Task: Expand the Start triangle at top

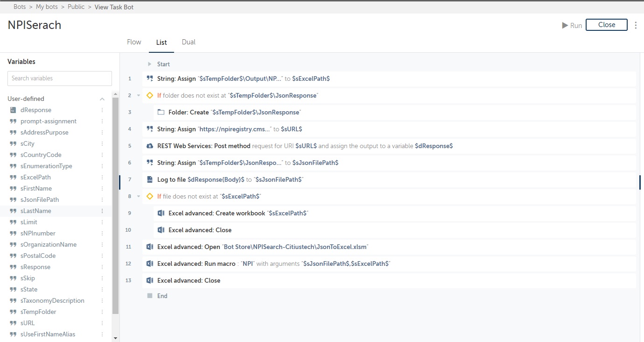Action: (150, 64)
